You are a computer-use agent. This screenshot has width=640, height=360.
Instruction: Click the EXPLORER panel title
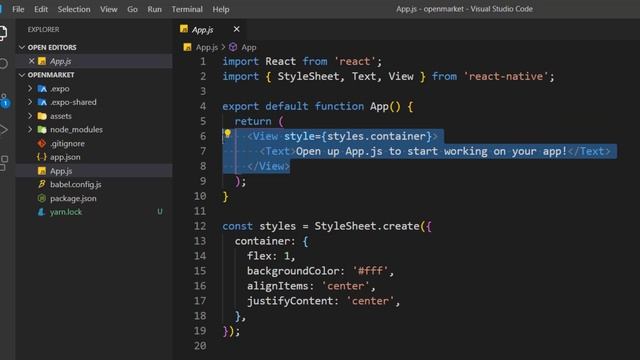point(43,29)
